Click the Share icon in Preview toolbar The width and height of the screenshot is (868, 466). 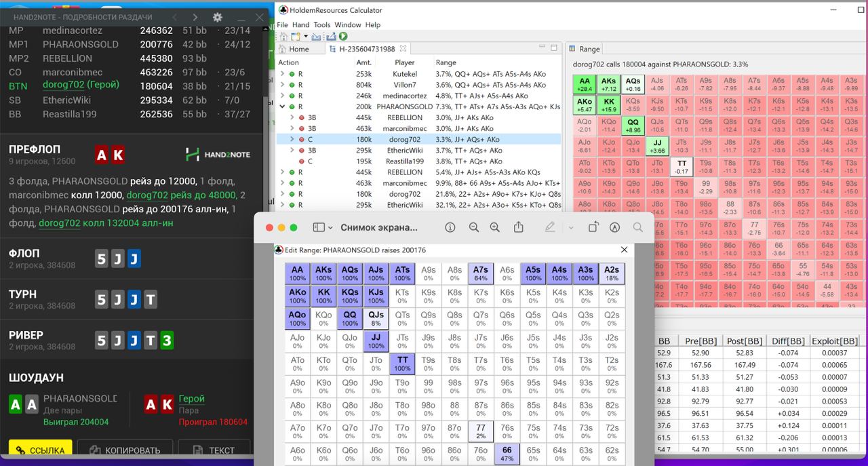(x=519, y=227)
